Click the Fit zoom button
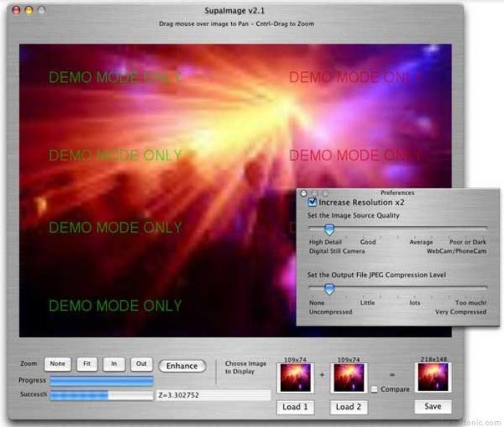 87,364
